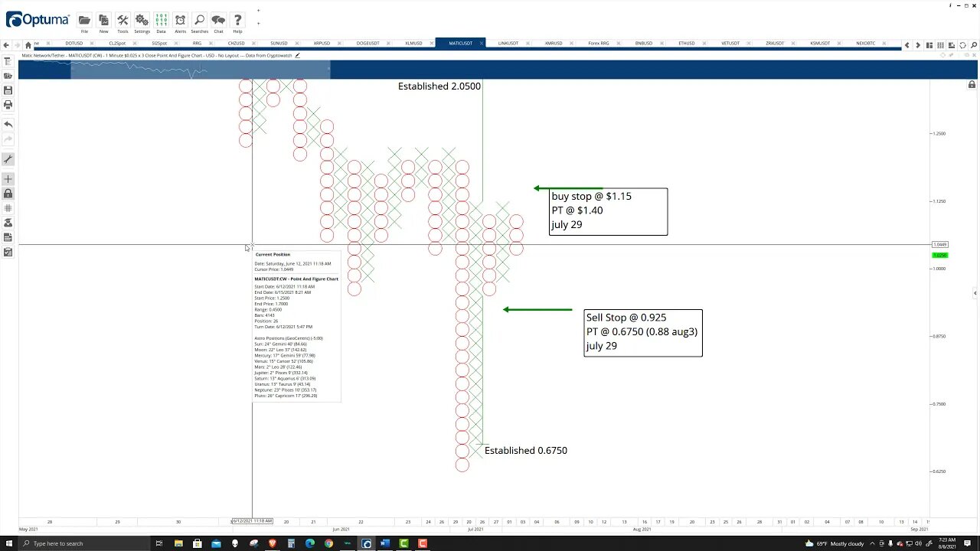Switch to the Forex RRG tab

point(599,44)
